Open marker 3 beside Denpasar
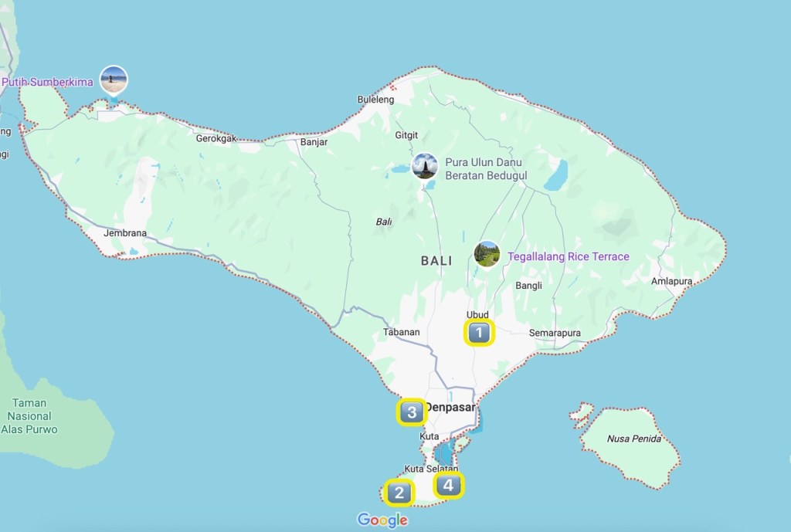This screenshot has width=791, height=532. click(411, 413)
